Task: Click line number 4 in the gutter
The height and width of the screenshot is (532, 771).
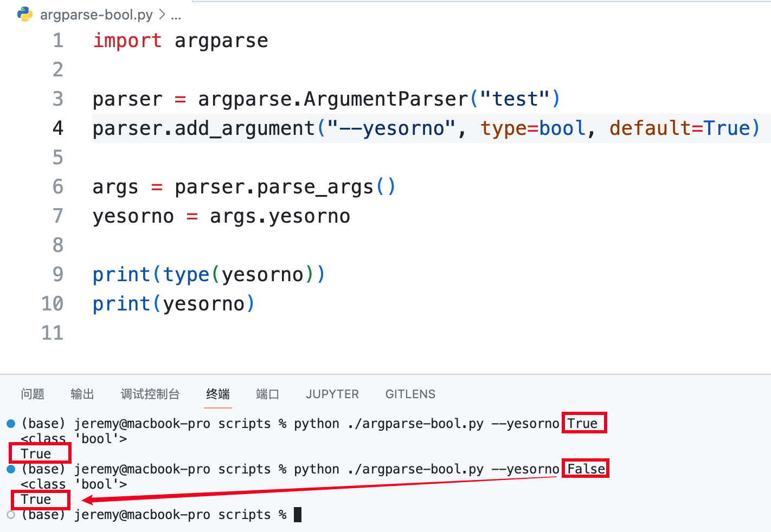Action: (57, 128)
